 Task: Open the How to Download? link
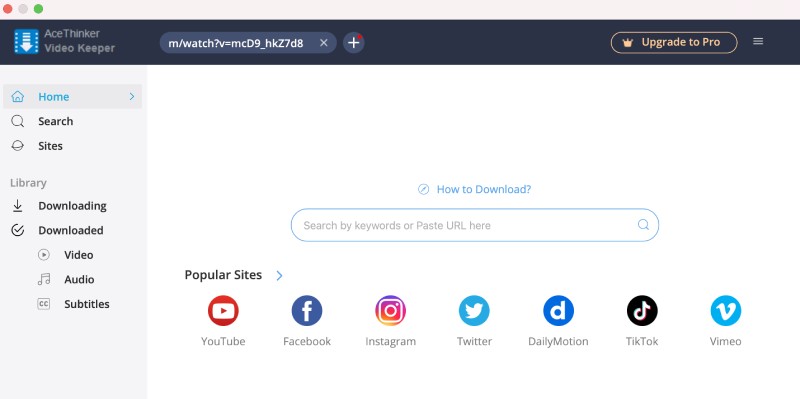(x=484, y=189)
